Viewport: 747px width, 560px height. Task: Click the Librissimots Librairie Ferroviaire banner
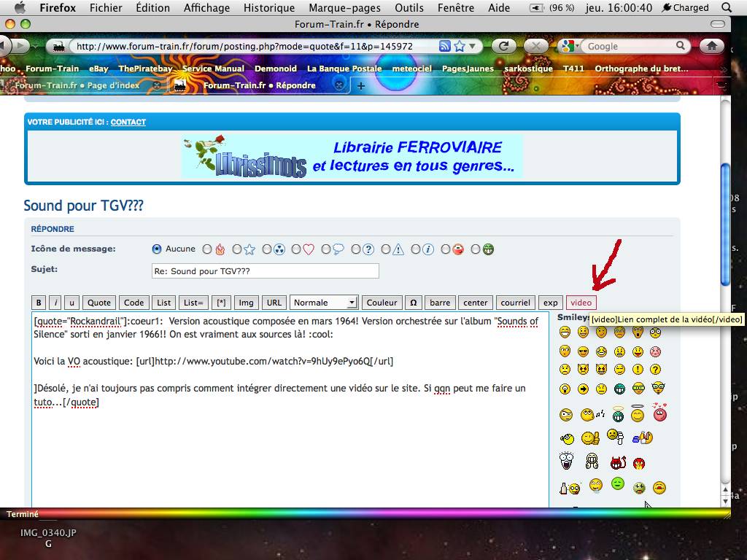pyautogui.click(x=352, y=156)
